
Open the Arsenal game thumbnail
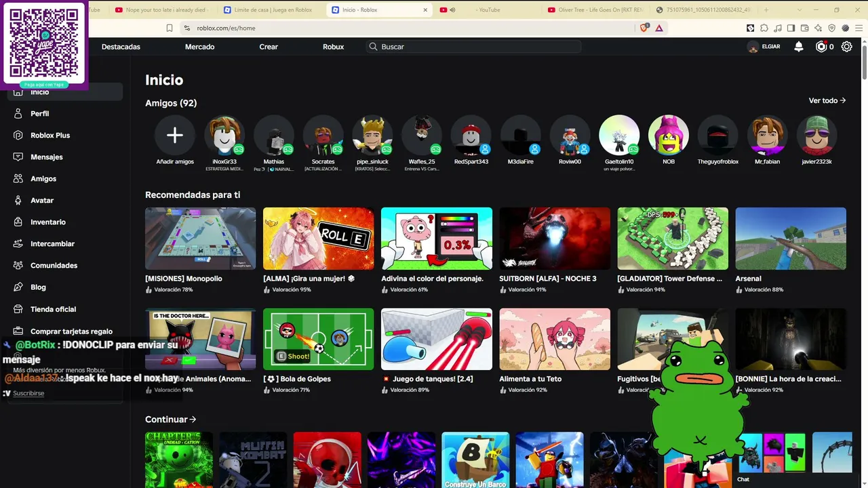coord(791,239)
